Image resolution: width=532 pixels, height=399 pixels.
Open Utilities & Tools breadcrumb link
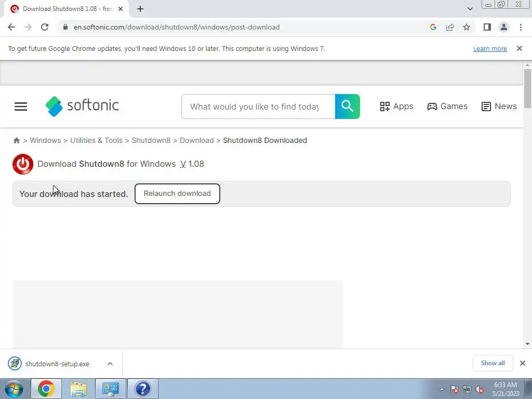tap(96, 140)
